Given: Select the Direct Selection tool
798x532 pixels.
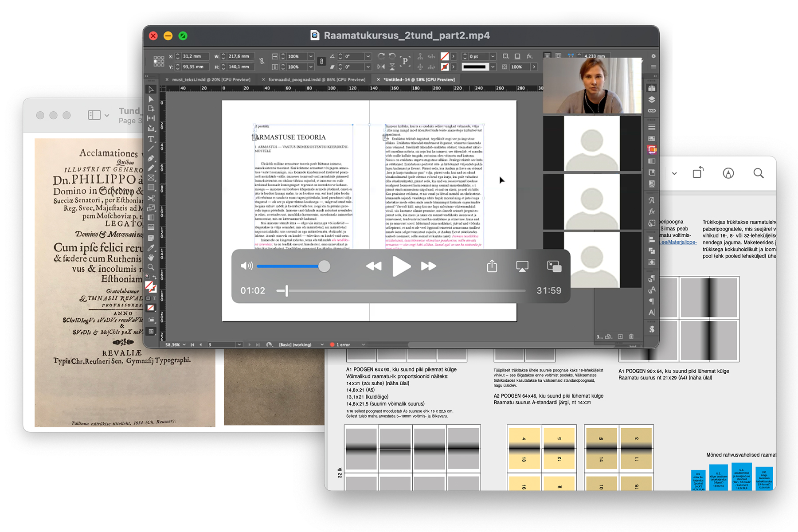Looking at the screenshot, I should point(151,99).
